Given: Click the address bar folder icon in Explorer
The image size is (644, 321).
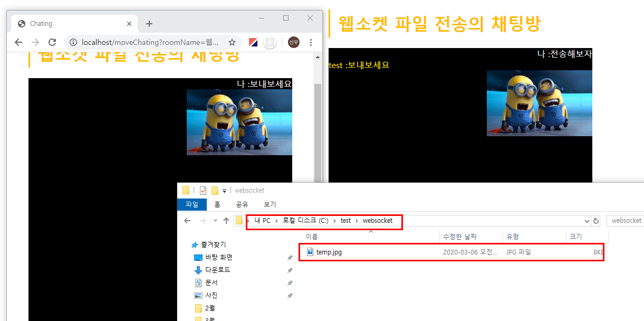Looking at the screenshot, I should (239, 221).
